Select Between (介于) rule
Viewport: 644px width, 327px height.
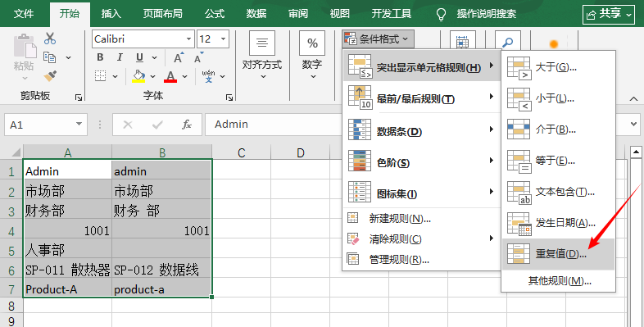(558, 129)
